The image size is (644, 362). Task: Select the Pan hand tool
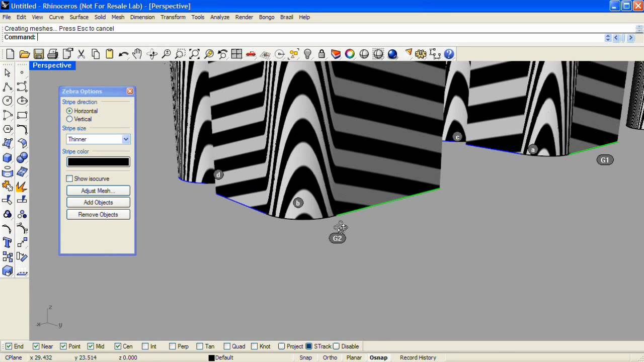point(137,54)
